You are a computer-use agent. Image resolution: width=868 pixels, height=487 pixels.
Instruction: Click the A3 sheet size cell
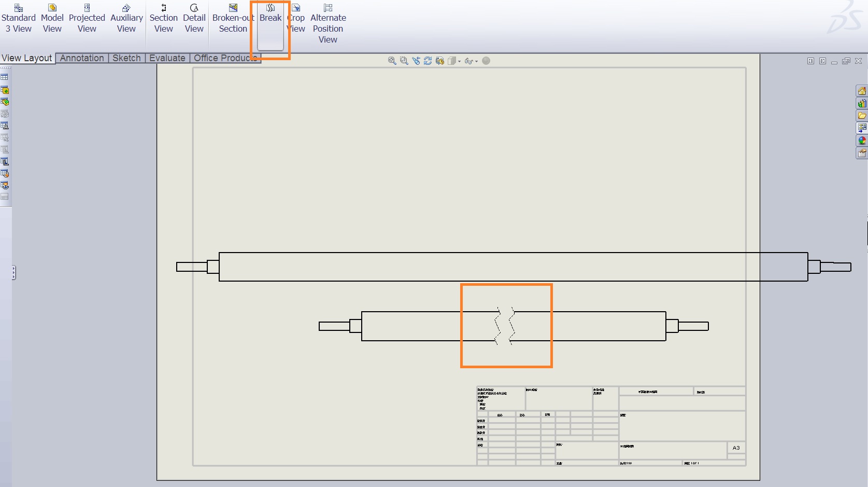pyautogui.click(x=736, y=448)
